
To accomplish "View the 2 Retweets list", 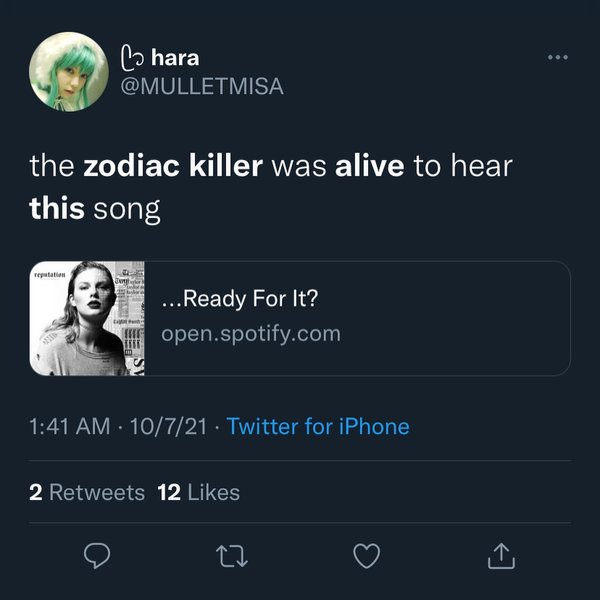I will [x=87, y=492].
